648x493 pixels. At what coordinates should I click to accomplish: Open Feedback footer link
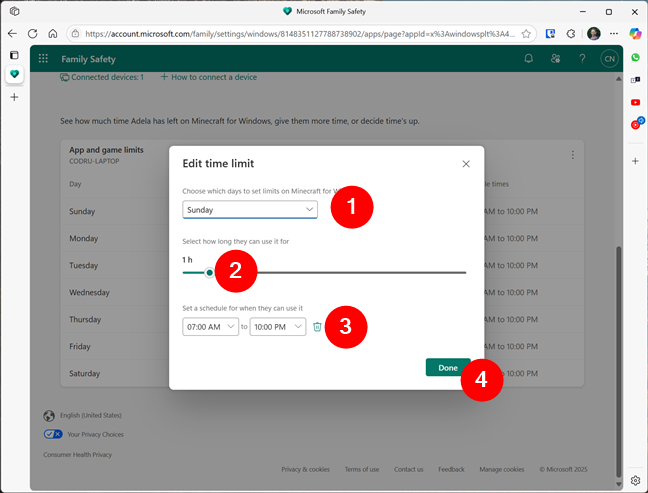(x=451, y=469)
